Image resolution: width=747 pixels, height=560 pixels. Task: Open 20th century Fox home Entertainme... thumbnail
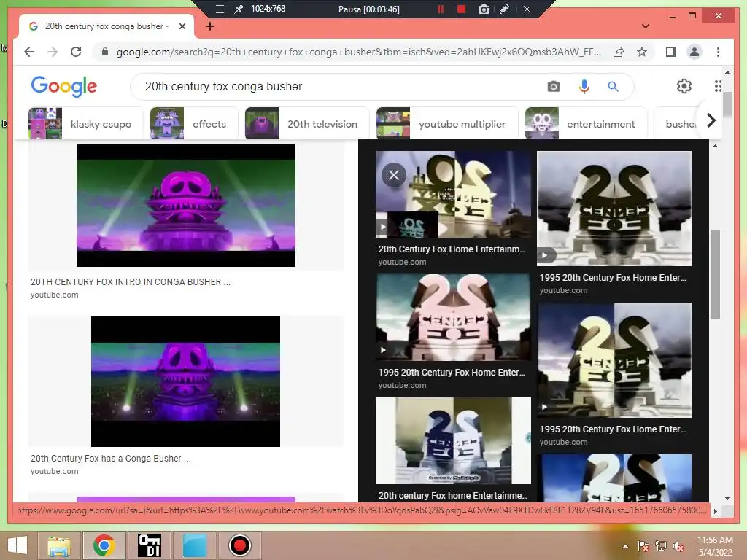pos(453,440)
